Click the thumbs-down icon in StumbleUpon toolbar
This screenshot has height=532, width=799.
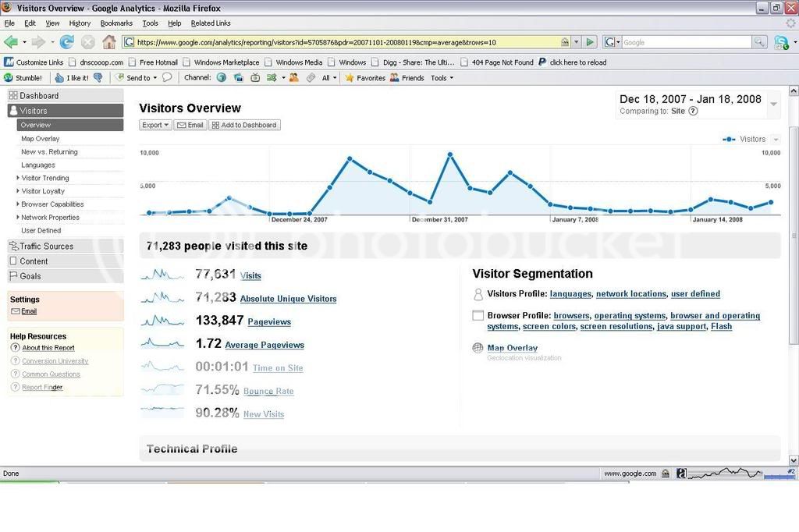[x=98, y=77]
